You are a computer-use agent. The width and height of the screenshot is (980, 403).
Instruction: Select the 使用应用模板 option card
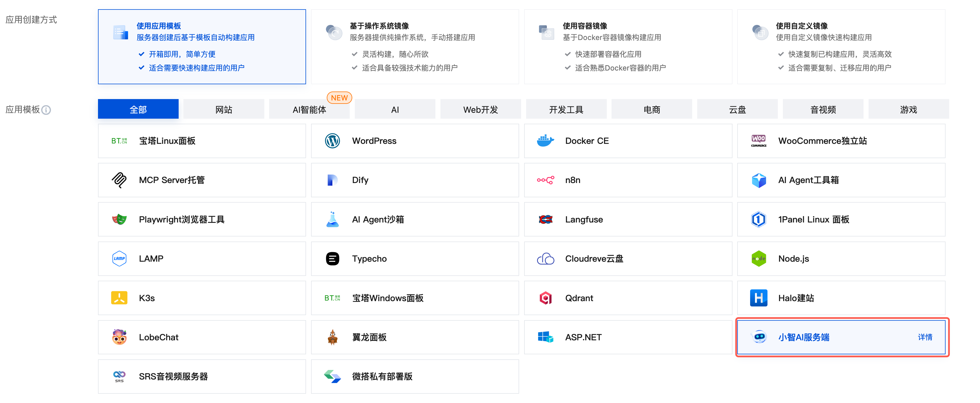coord(202,47)
